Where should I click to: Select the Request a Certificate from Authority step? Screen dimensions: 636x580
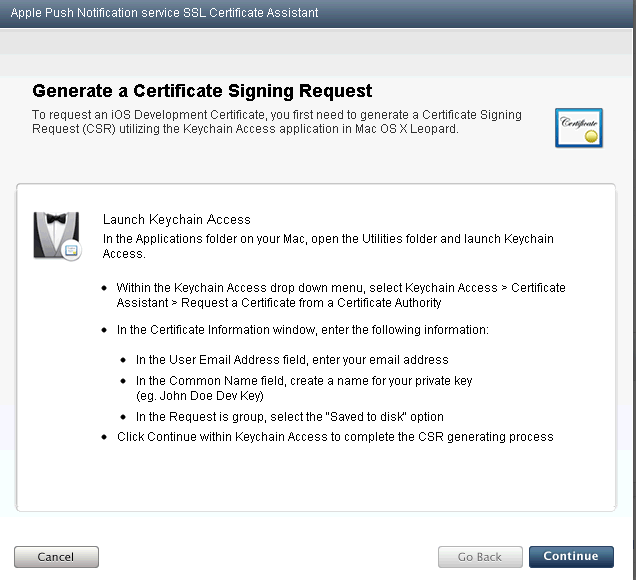coord(340,294)
